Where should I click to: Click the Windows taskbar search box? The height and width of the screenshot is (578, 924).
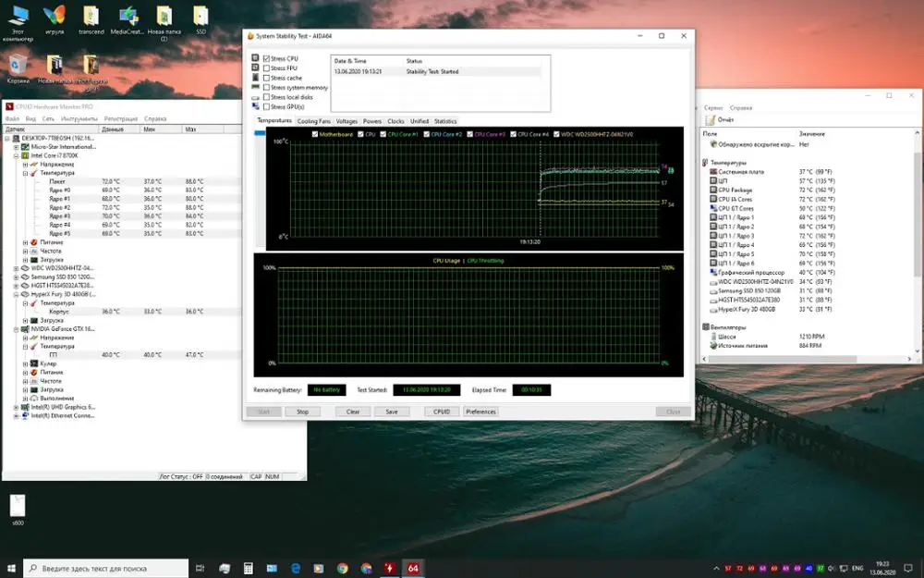(103, 568)
